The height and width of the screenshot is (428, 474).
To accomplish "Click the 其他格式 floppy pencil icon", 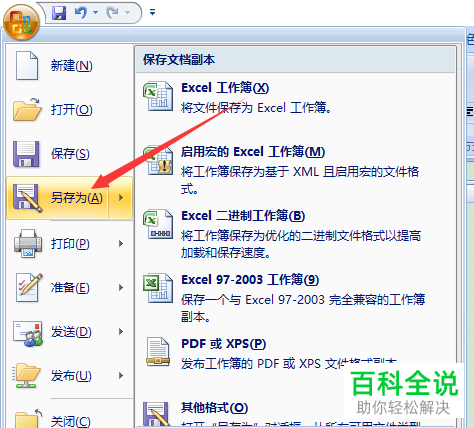I will (x=157, y=414).
